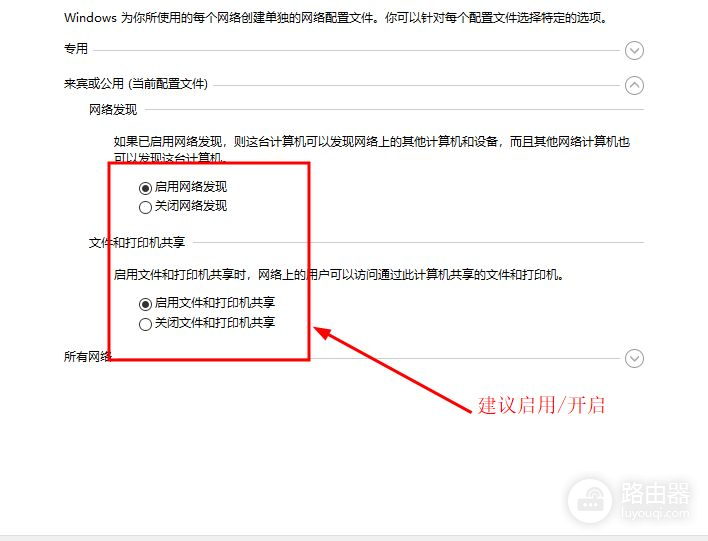This screenshot has height=541, width=708.
Task: Enable 启用文件和打印机共享 radio option
Action: 145,304
